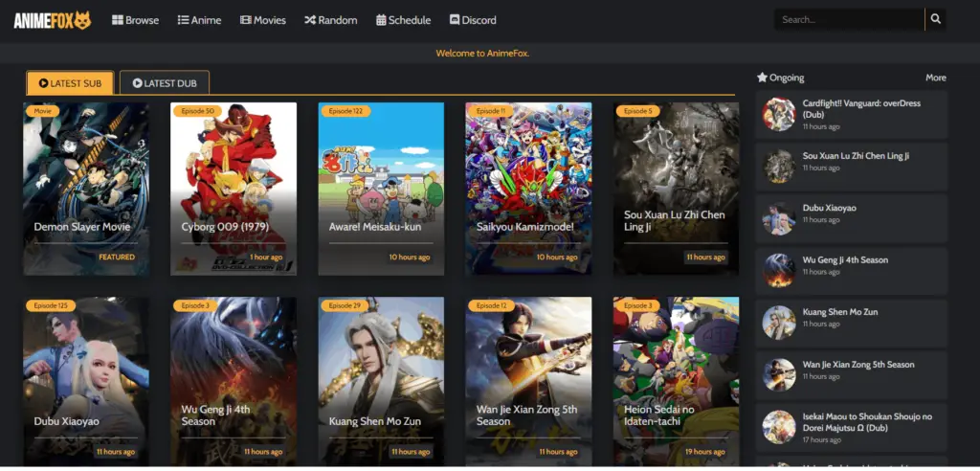Image resolution: width=980 pixels, height=471 pixels.
Task: Click the Browse grid icon
Action: [118, 20]
